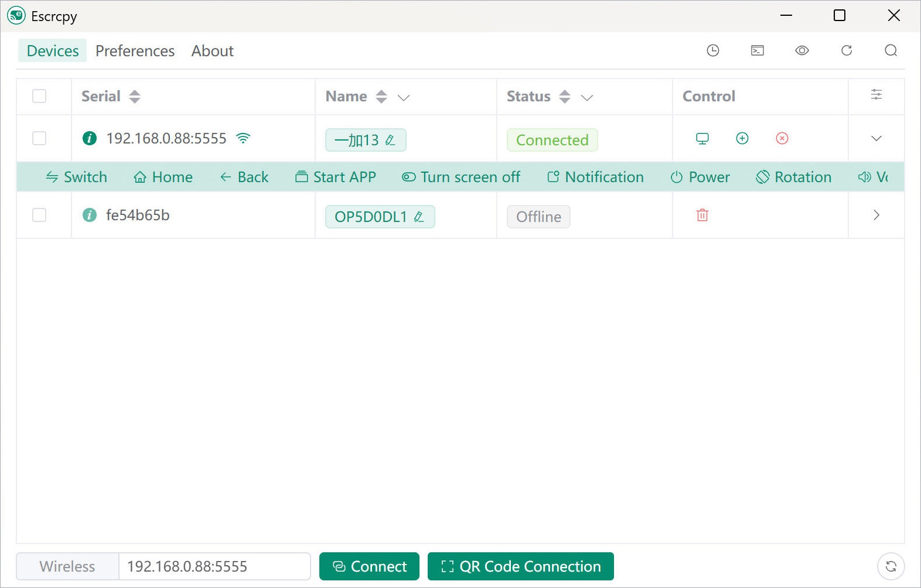Open the search magnifier icon
The image size is (921, 588).
click(x=891, y=50)
